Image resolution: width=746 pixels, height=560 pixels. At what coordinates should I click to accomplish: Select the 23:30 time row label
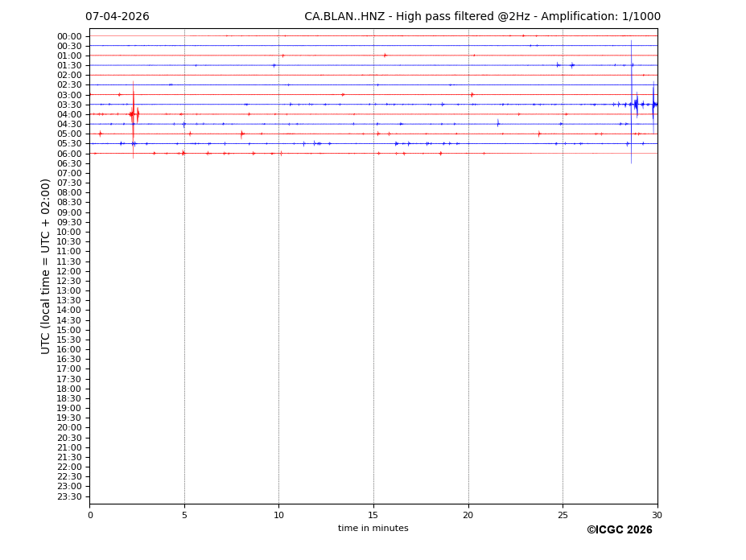pyautogui.click(x=69, y=496)
